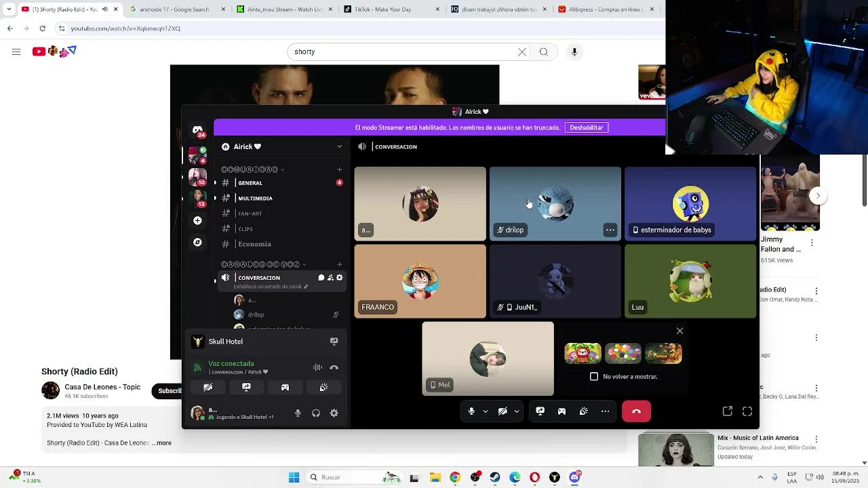The image size is (868, 488).
Task: Open the Mix - Music of Latin America thumbnail
Action: click(676, 451)
